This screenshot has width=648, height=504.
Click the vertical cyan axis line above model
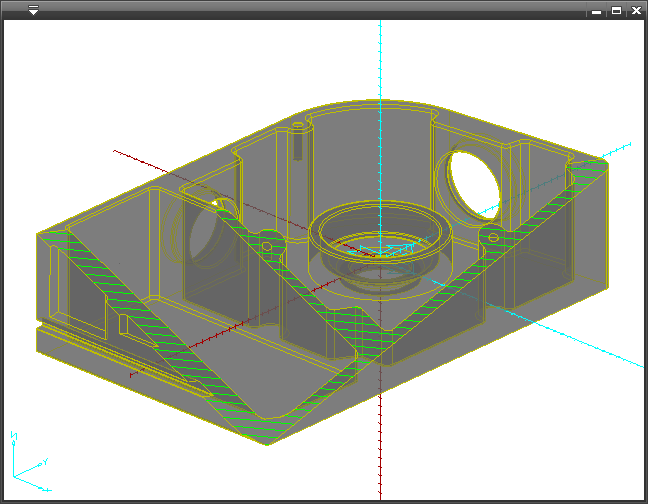click(381, 60)
